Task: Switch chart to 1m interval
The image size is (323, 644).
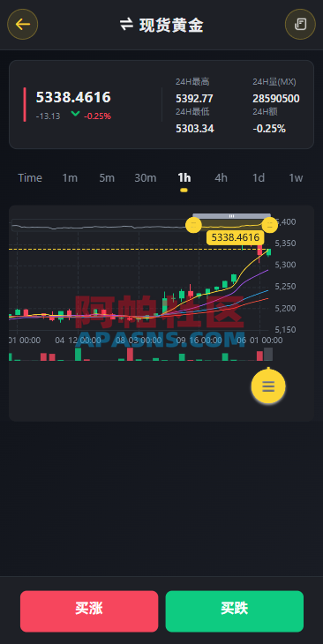Action: [70, 178]
